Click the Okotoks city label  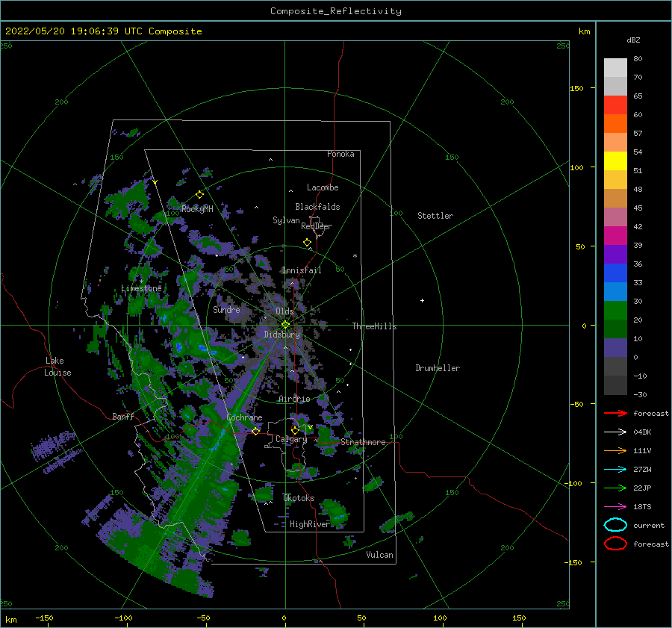299,498
